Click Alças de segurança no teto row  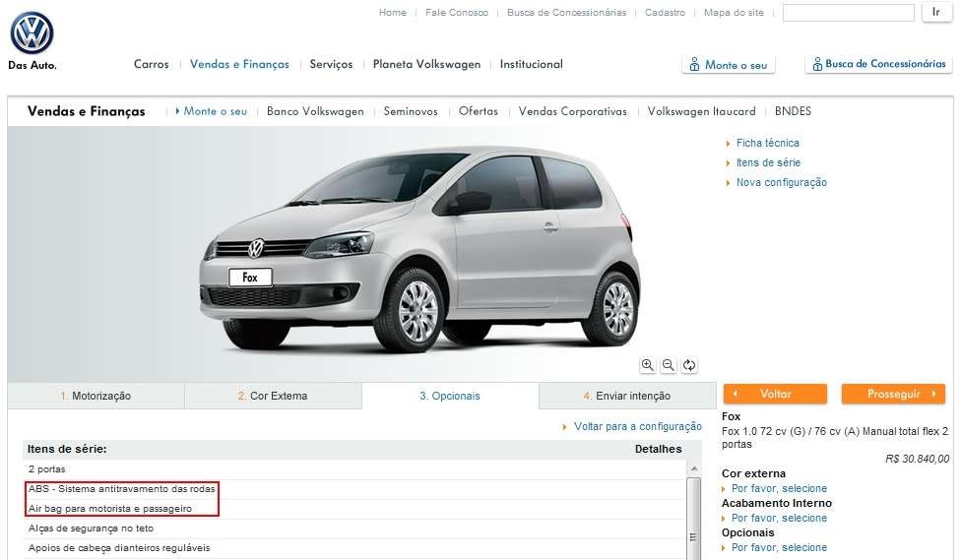[354, 529]
